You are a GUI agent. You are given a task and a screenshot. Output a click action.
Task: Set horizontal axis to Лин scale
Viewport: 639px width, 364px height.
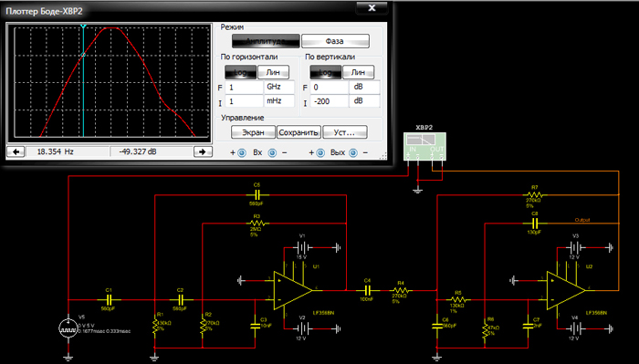point(273,72)
